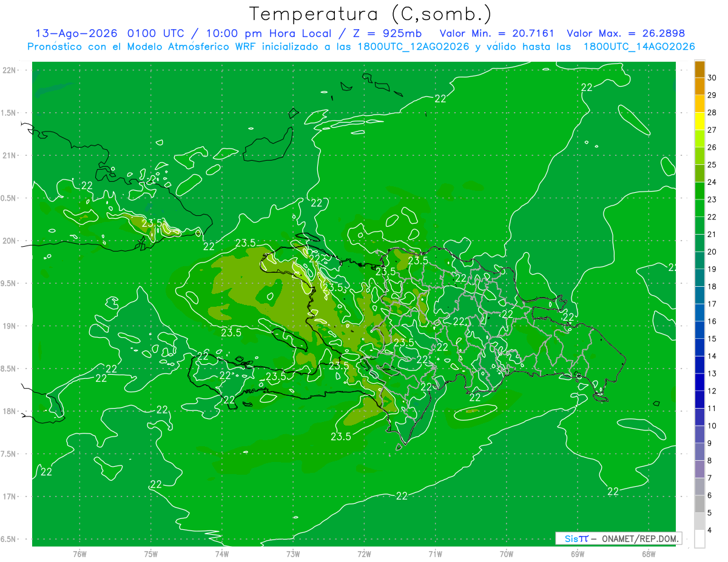Click the color scale value '29'

(x=712, y=95)
